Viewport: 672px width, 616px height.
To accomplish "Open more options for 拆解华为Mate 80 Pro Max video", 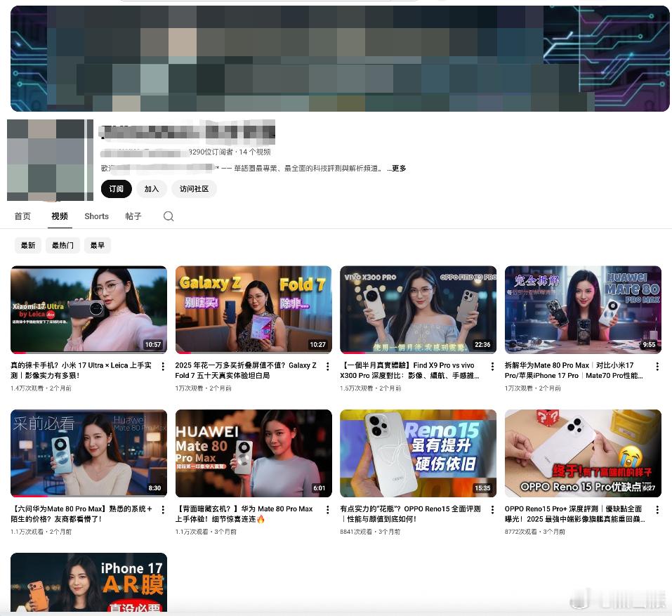I will 657,366.
